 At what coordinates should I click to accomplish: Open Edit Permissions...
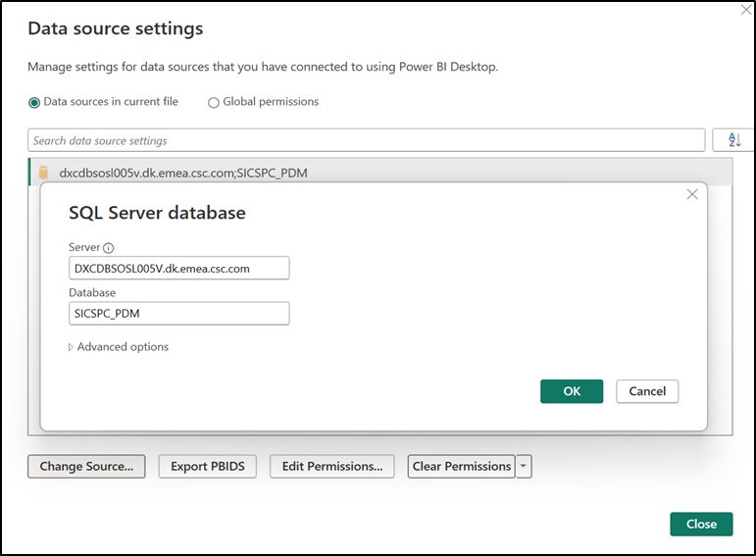tap(332, 467)
